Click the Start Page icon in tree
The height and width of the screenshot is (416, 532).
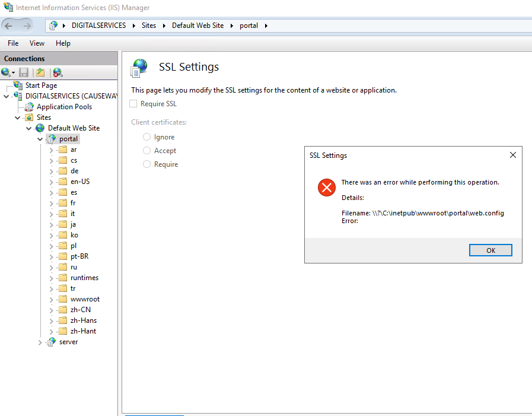[18, 85]
